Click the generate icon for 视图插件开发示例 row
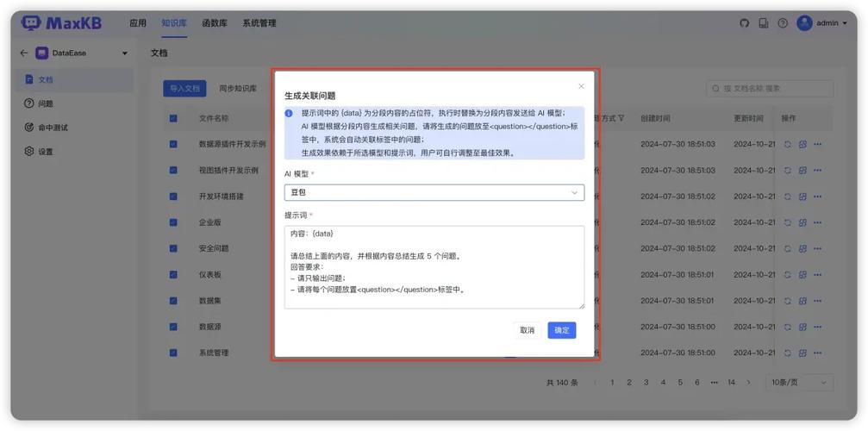This screenshot has width=868, height=431. (x=802, y=171)
